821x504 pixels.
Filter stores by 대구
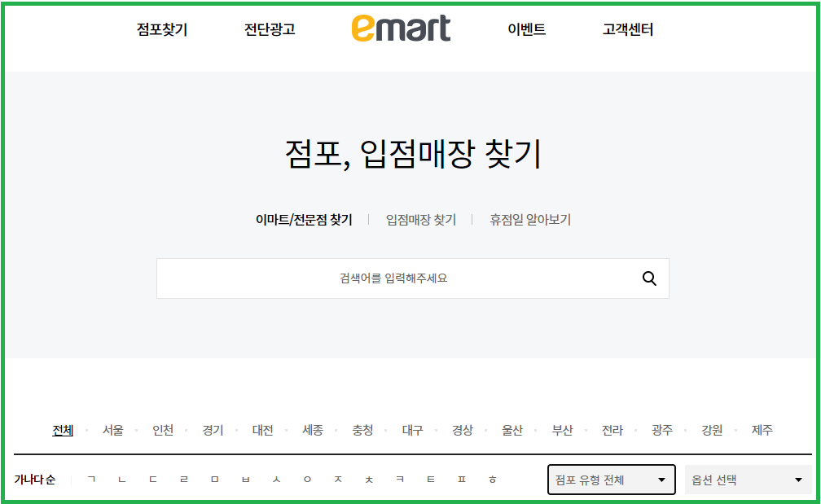413,430
